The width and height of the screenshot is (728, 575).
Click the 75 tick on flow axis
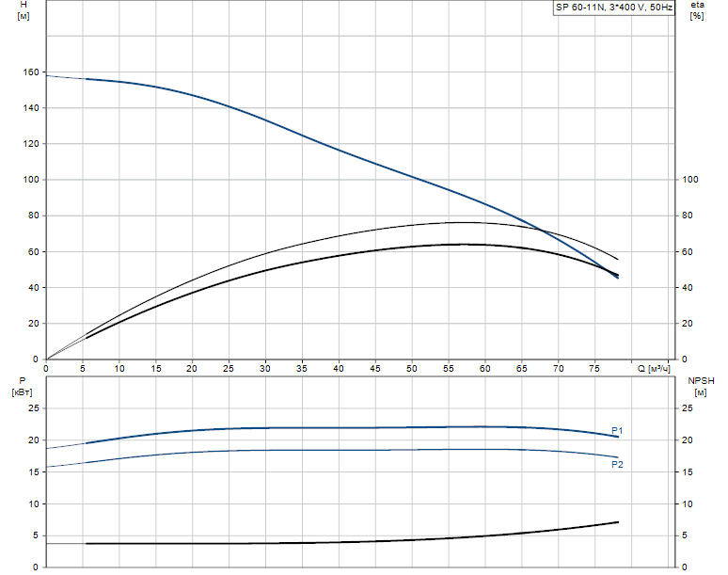pos(594,368)
